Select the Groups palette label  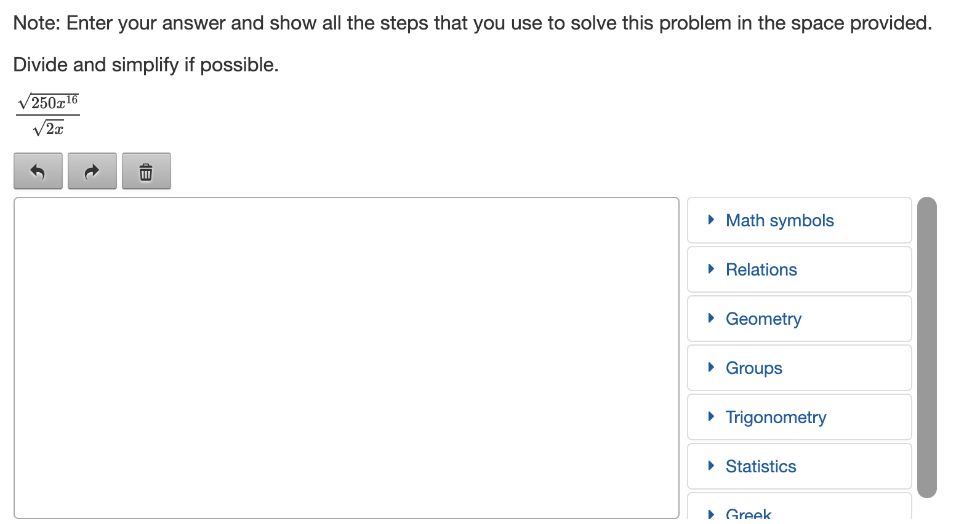pyautogui.click(x=754, y=368)
